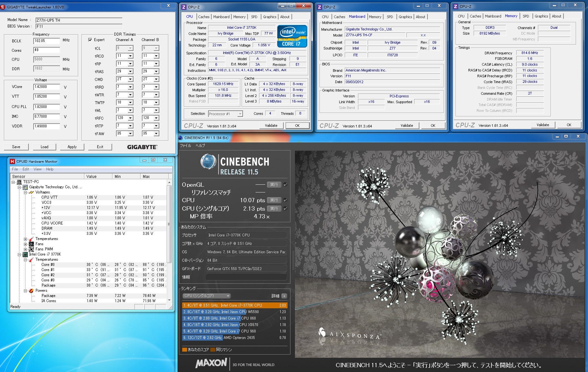Switch to Caches tab in first CPU-Z
The height and width of the screenshot is (372, 588).
(x=204, y=17)
